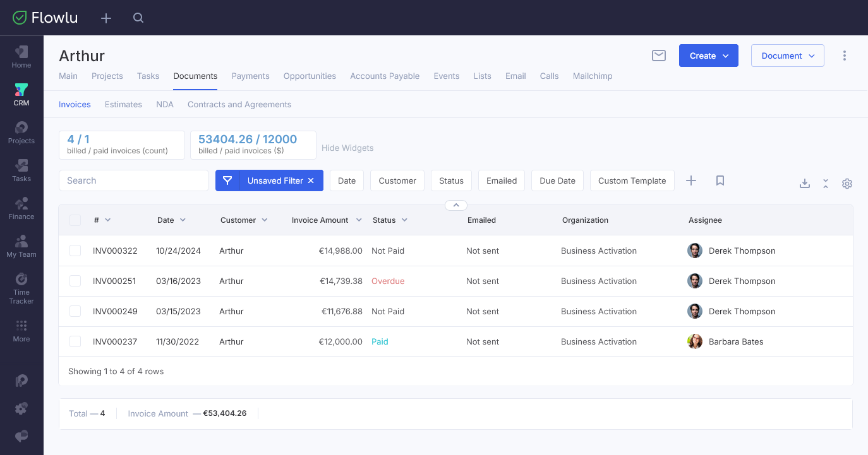Open Projects module in the sidebar
Image resolution: width=868 pixels, height=455 pixels.
point(21,133)
